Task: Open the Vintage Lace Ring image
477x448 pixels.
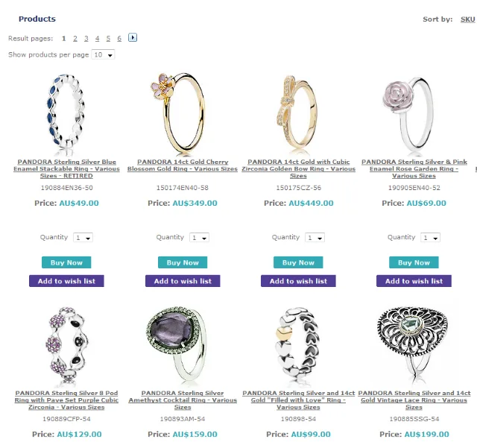Action: 413,344
